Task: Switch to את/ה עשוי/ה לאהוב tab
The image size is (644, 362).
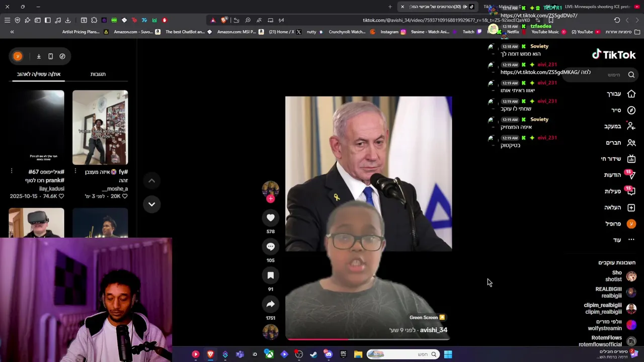Action: click(39, 74)
